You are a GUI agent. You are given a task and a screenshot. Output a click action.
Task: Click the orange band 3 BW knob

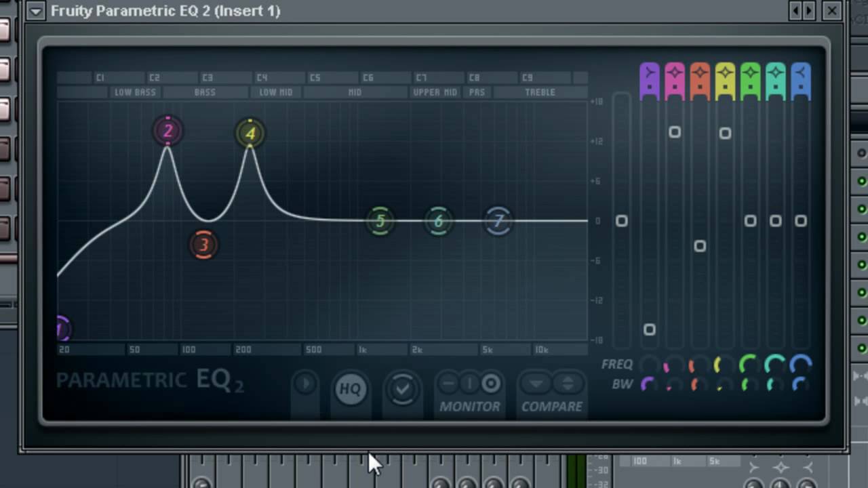tap(700, 385)
